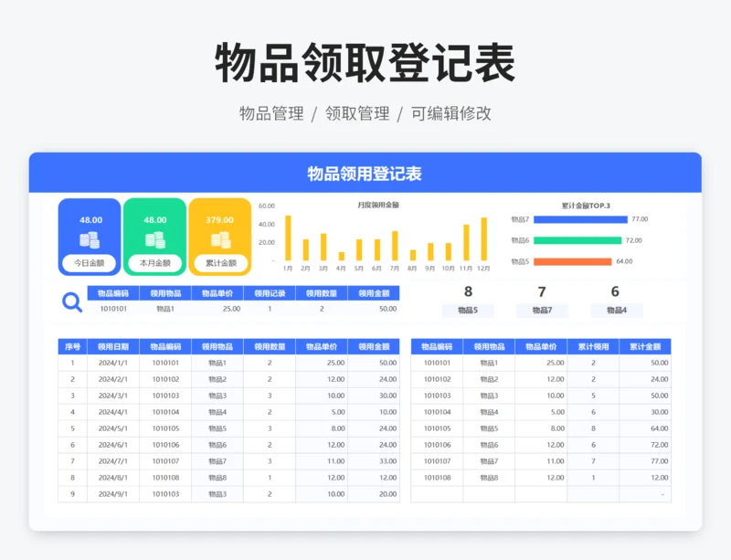This screenshot has height=560, width=731.
Task: Click date cell 2024/6/1
Action: 112,445
